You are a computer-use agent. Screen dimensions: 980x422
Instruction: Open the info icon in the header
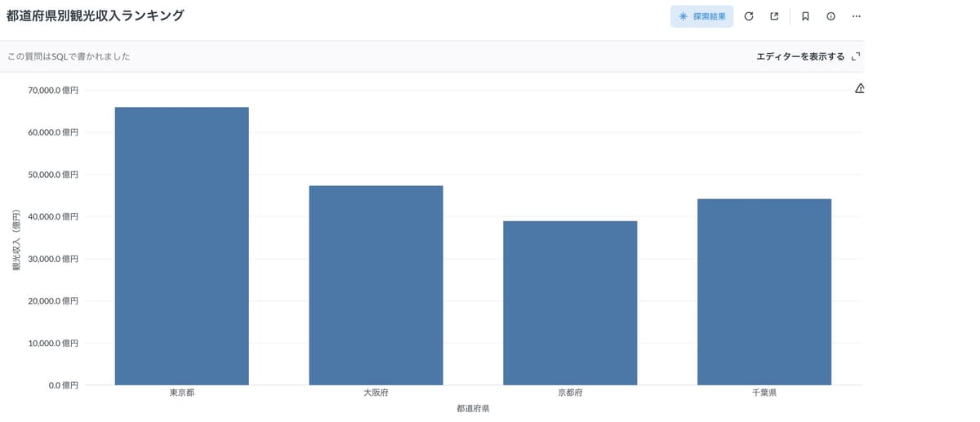coord(831,16)
